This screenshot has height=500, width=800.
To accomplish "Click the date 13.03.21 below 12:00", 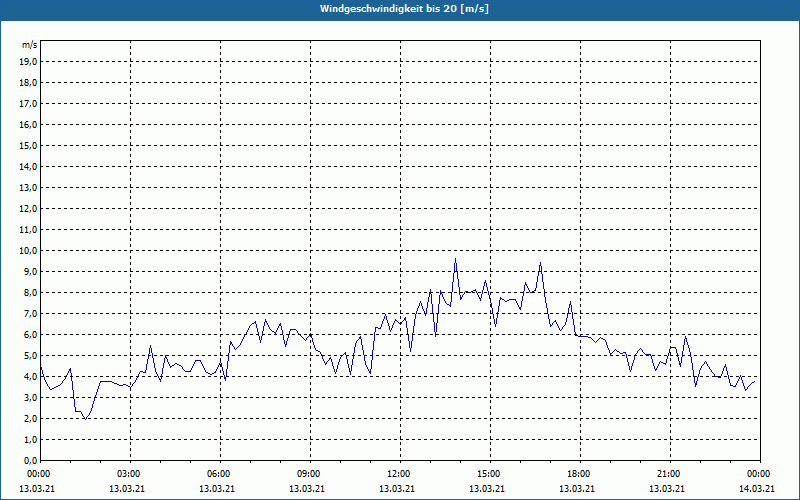I will (397, 489).
